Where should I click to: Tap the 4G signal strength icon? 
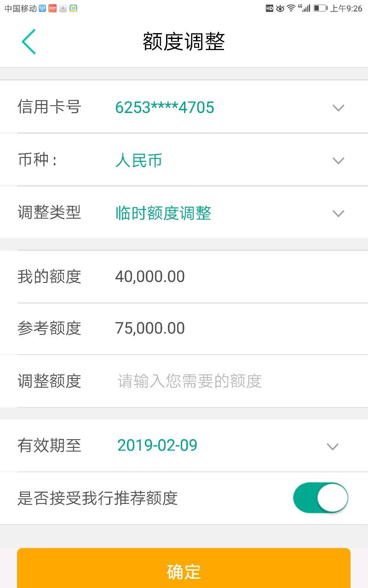pyautogui.click(x=304, y=8)
